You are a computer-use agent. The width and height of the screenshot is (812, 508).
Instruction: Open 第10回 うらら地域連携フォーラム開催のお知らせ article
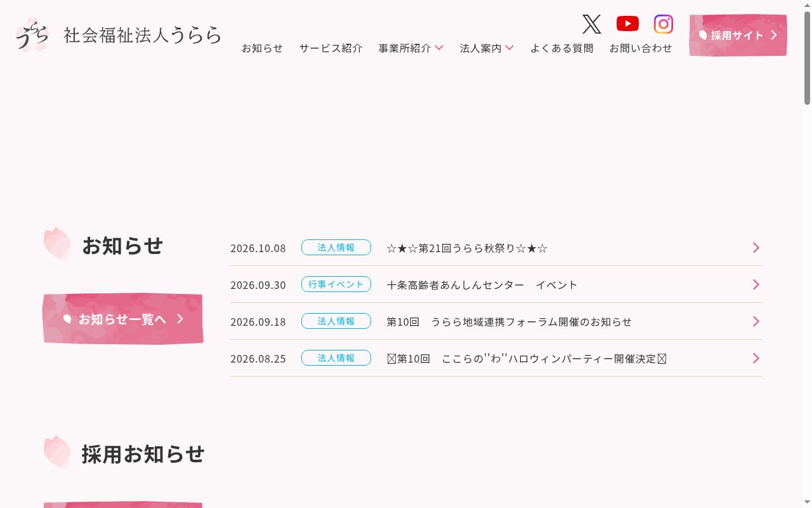(509, 322)
